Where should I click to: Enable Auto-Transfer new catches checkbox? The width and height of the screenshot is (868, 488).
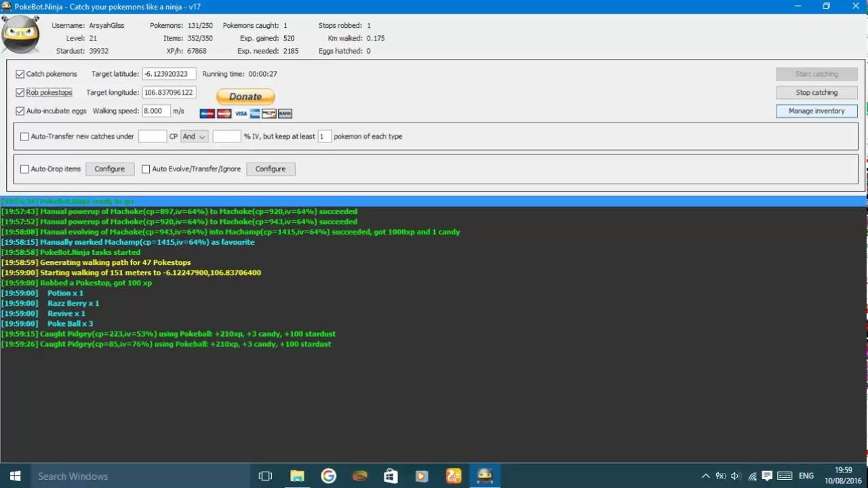point(24,136)
